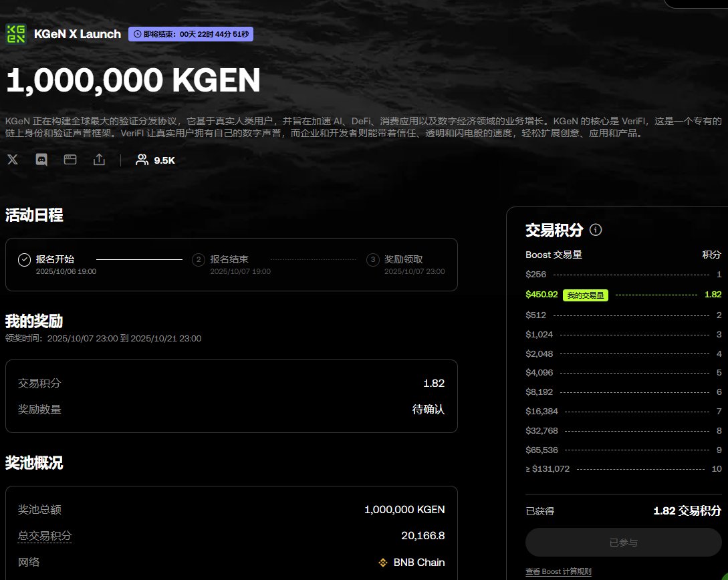Click the $512 boost tier row
This screenshot has width=728, height=580.
coord(623,315)
